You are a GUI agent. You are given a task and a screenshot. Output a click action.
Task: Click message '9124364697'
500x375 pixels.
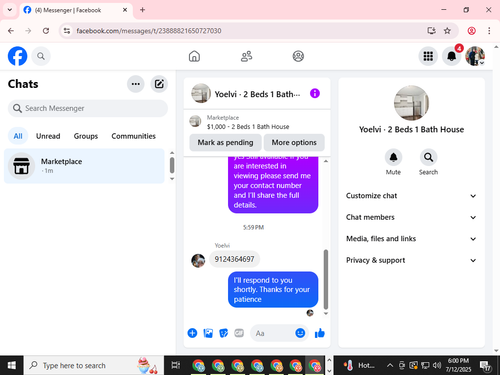coord(234,259)
